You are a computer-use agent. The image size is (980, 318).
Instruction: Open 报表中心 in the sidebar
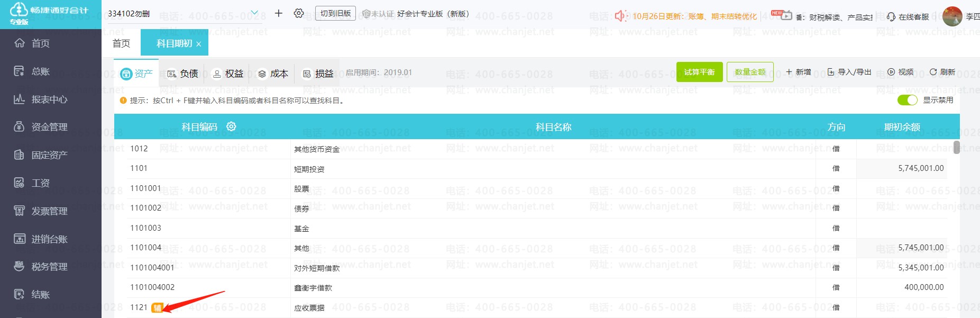[x=49, y=99]
